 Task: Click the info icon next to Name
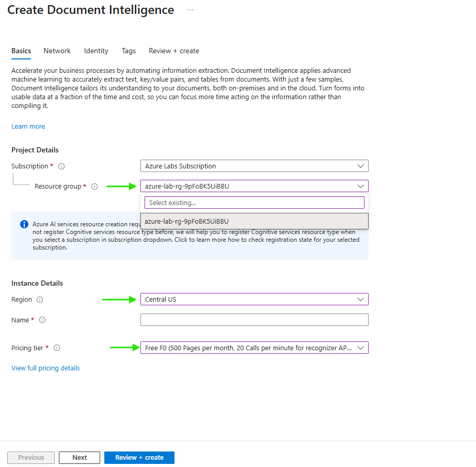(42, 320)
